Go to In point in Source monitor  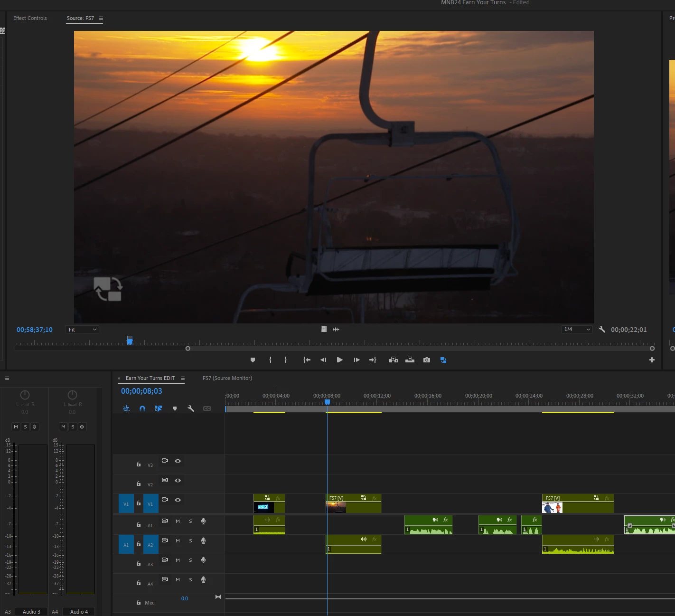[307, 360]
